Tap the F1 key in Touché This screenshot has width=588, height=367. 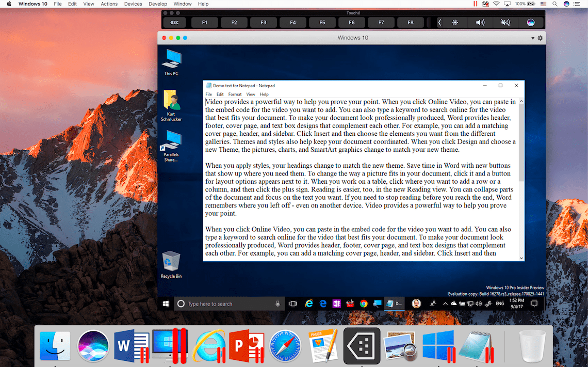(204, 23)
